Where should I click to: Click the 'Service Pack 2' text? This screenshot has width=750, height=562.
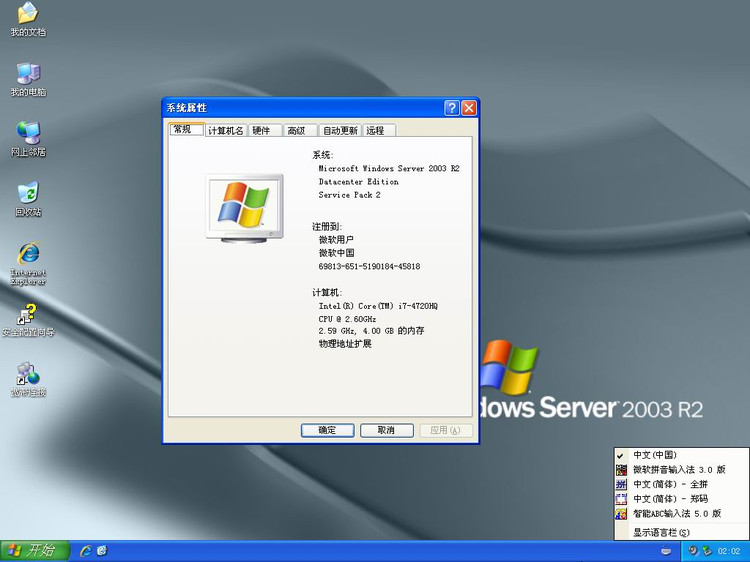[x=349, y=195]
